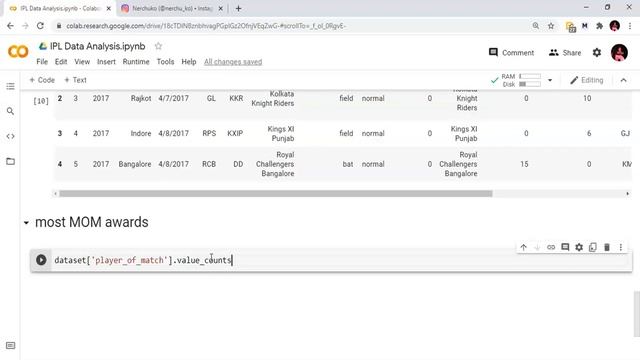Open the Edit menu

[61, 62]
